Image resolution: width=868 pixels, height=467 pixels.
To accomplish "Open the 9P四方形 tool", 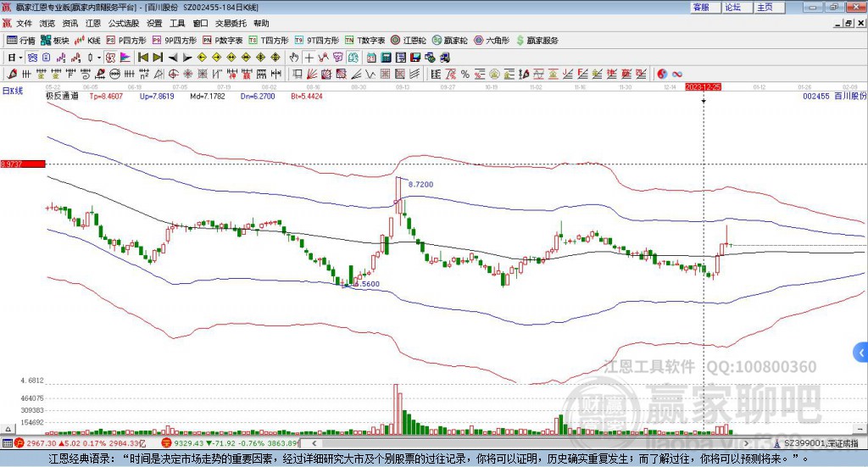I will click(x=174, y=41).
